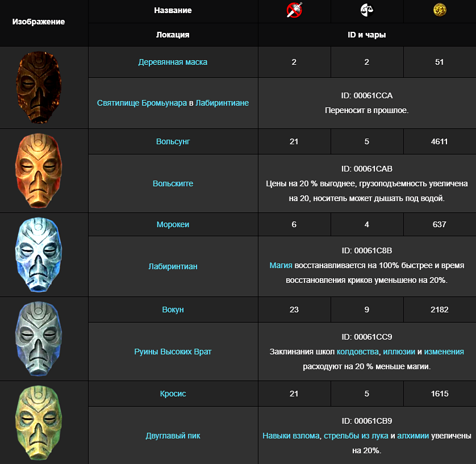This screenshot has height=464, width=476.
Task: Open the Вольскигге location link
Action: 173,183
